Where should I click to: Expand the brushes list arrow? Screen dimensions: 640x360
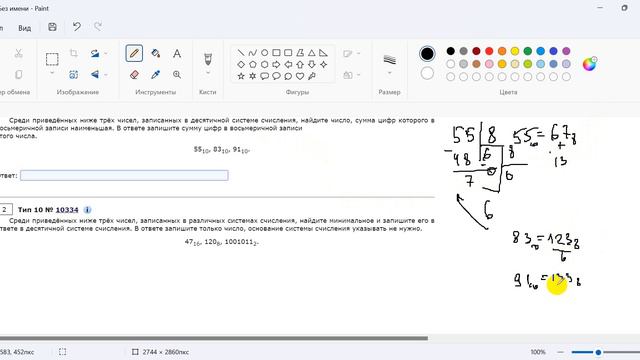pyautogui.click(x=208, y=73)
